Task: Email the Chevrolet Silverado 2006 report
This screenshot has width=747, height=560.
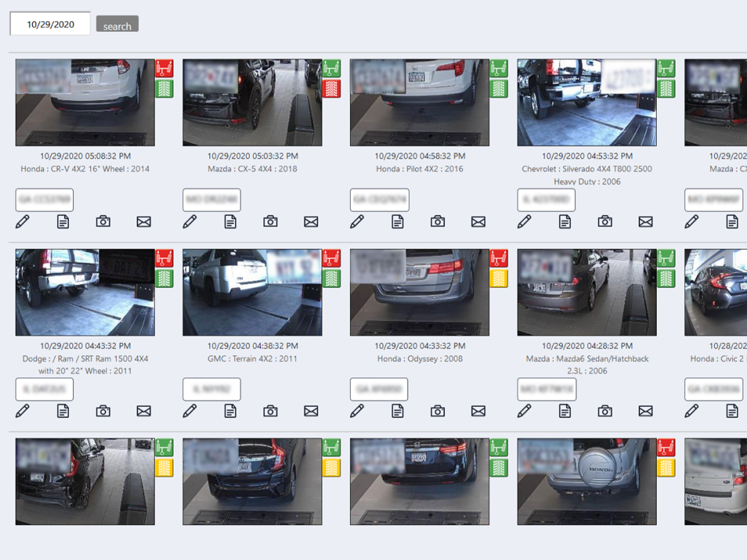Action: [x=646, y=222]
